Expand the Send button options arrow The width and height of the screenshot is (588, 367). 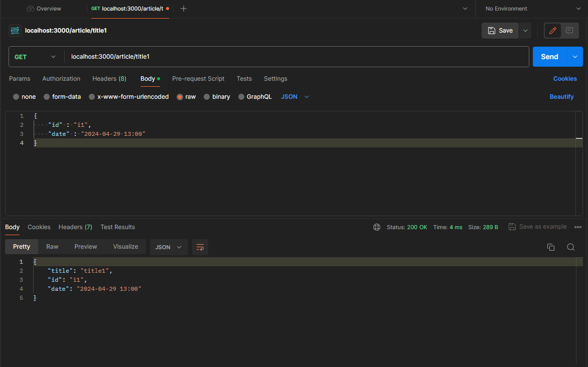(x=575, y=57)
